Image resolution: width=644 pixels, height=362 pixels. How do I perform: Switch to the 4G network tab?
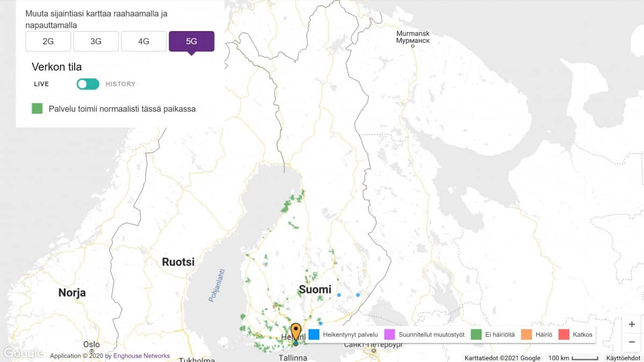click(143, 41)
